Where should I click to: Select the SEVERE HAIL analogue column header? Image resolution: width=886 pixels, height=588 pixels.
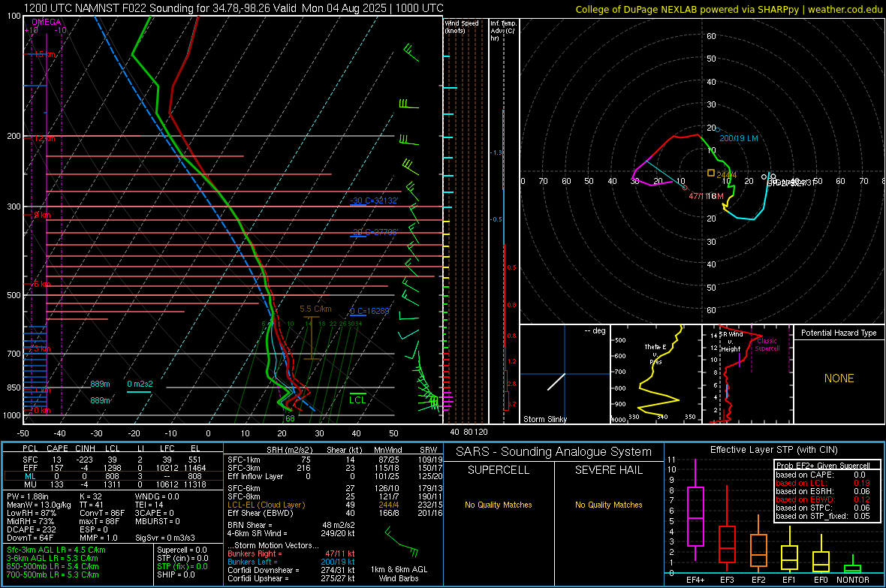tap(608, 470)
